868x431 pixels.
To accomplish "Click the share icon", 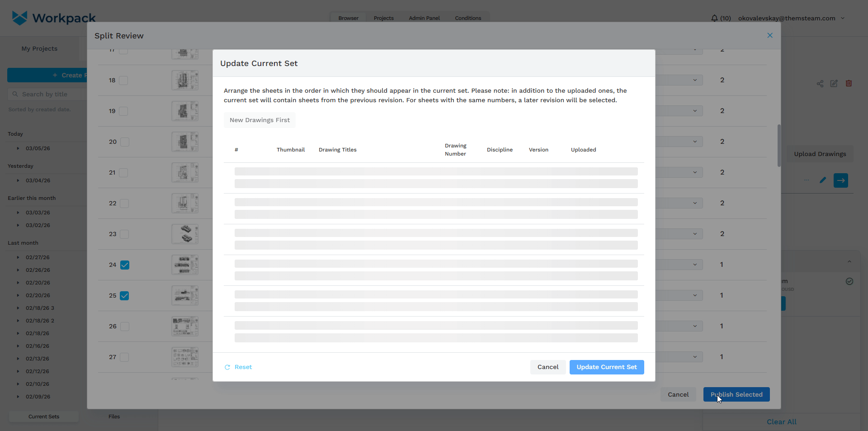I will (x=820, y=84).
